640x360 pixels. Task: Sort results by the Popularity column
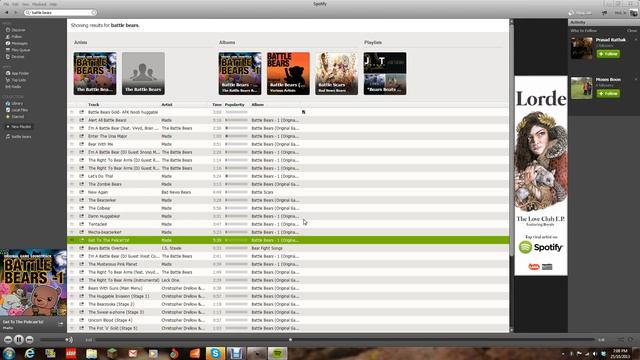click(x=235, y=104)
